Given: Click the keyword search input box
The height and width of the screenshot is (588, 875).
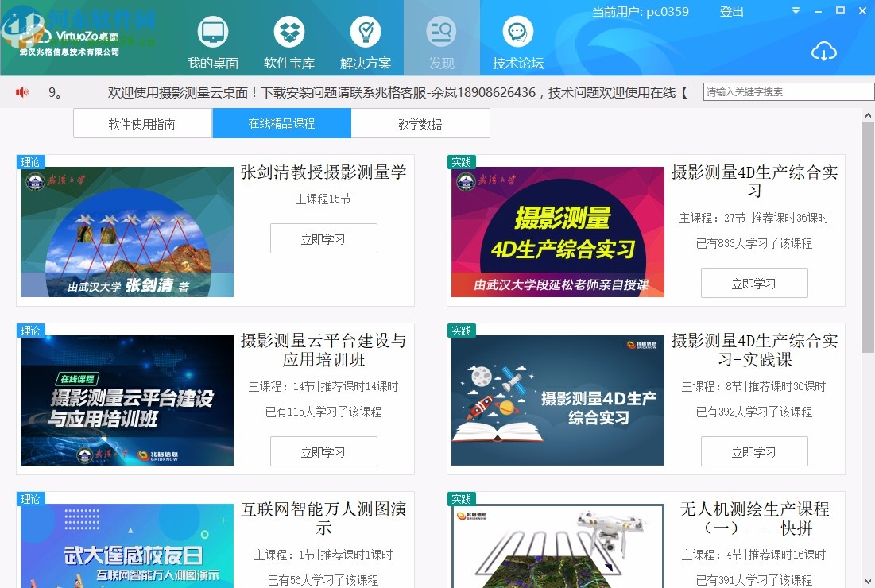Looking at the screenshot, I should 787,91.
